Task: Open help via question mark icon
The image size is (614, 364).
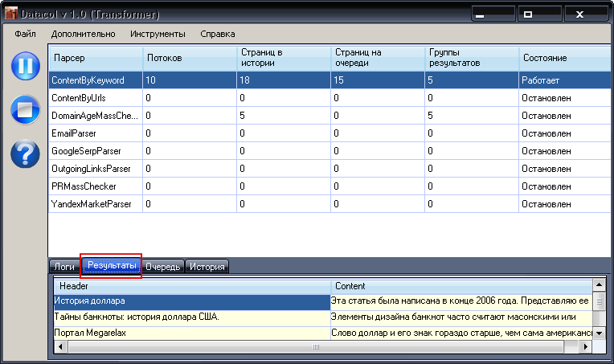Action: (x=25, y=153)
